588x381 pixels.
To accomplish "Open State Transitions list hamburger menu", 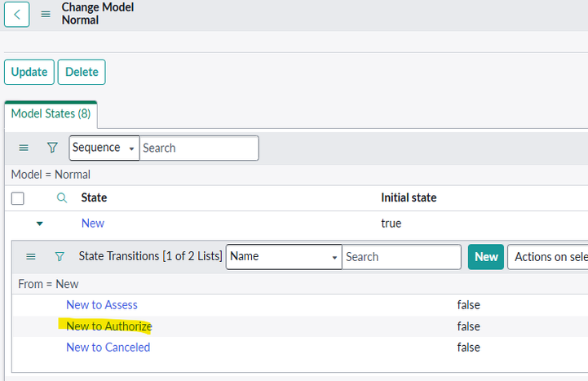I will [31, 256].
